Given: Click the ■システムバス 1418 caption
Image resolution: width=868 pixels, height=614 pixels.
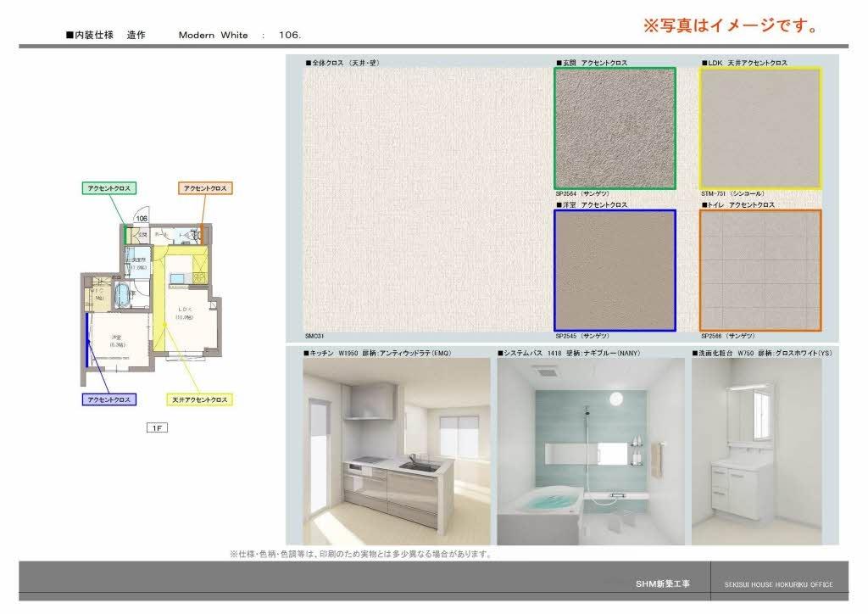Looking at the screenshot, I should (569, 353).
